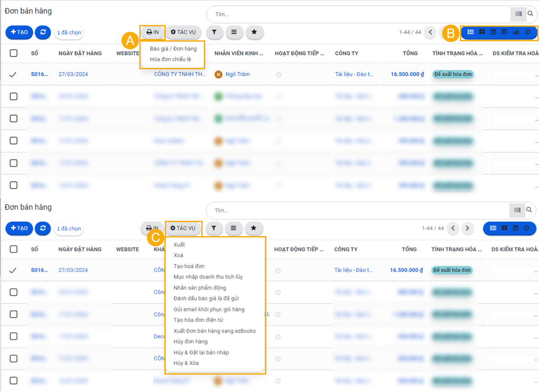Viewport: 539px width, 392px height.
Task: Choose 'Xuất' from the action menu
Action: click(x=179, y=245)
